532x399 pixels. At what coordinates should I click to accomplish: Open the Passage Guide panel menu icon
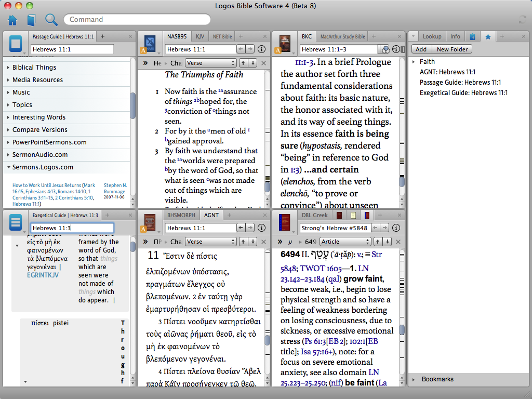(16, 43)
